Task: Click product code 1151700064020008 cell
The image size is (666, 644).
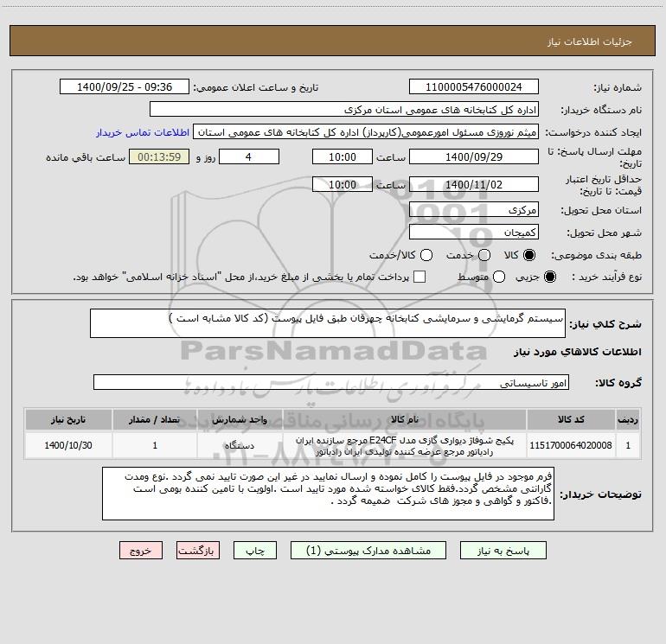Action: coord(571,445)
